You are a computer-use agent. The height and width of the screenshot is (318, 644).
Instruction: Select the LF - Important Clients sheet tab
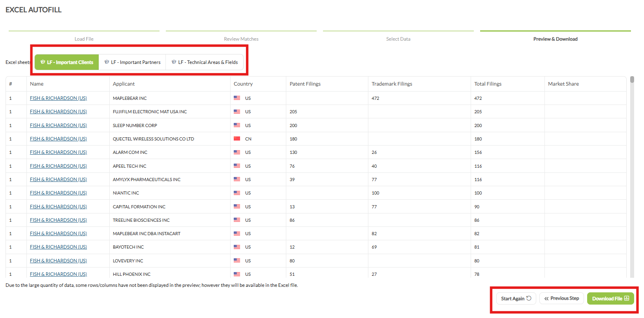[67, 62]
